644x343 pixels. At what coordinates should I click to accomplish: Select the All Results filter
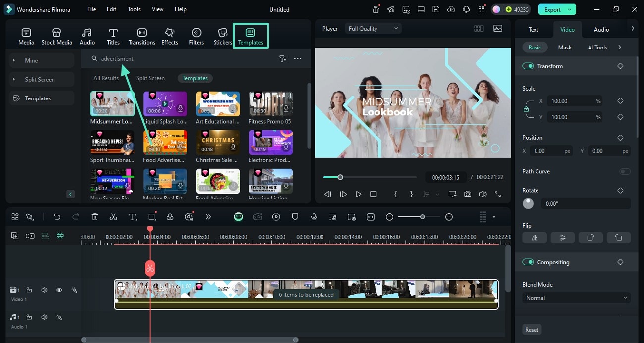pos(106,78)
